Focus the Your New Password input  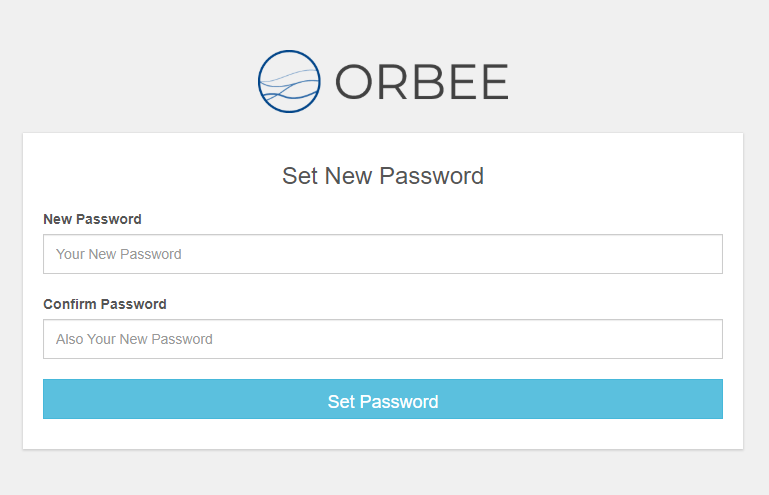click(383, 254)
